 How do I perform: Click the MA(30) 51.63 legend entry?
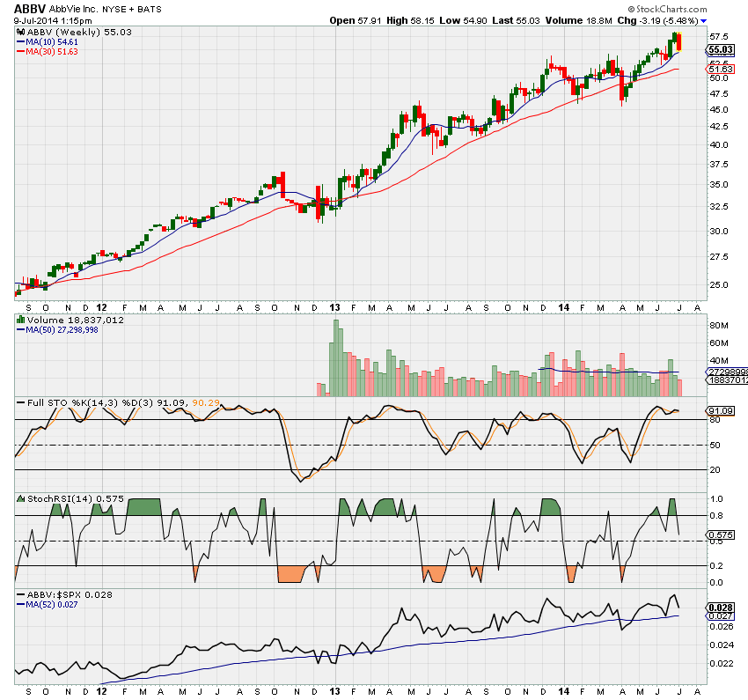[x=48, y=52]
